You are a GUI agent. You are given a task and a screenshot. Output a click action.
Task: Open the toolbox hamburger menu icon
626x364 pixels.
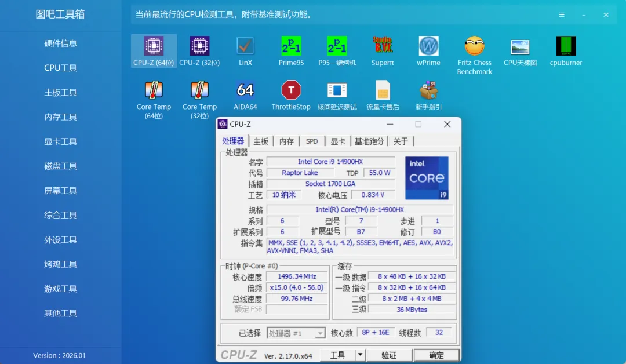562,14
